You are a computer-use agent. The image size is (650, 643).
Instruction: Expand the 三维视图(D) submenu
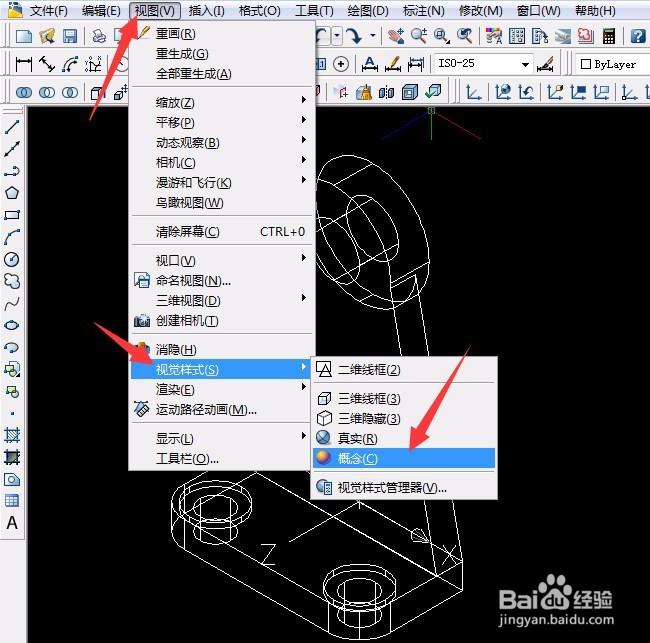click(223, 300)
